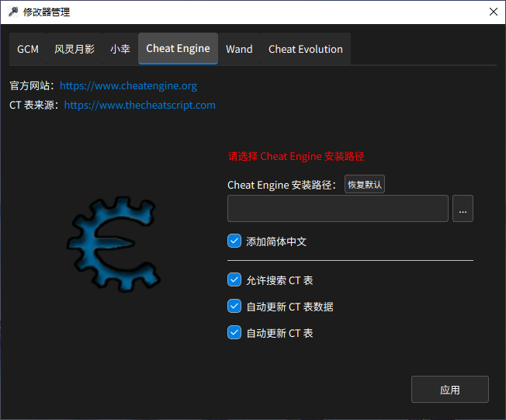Close the 修改器管理 window
Viewport: 506px width, 420px height.
pyautogui.click(x=493, y=12)
